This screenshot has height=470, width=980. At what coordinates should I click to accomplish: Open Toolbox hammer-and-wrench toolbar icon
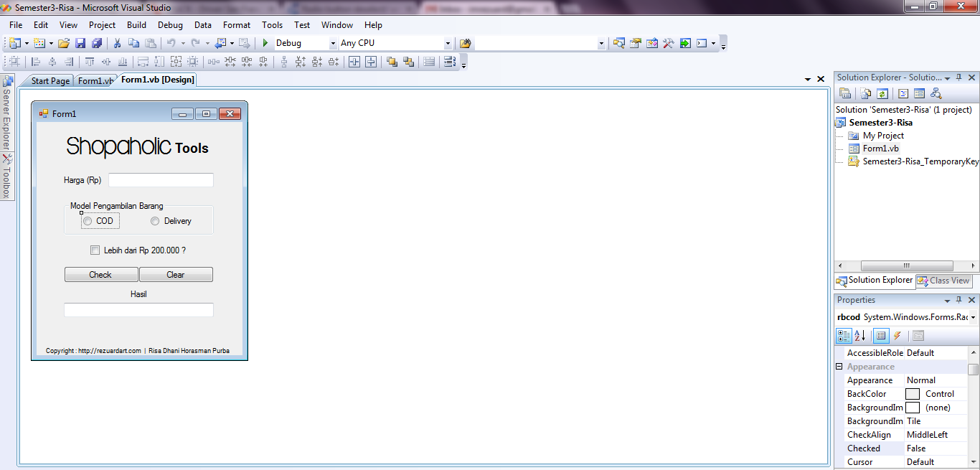click(669, 43)
